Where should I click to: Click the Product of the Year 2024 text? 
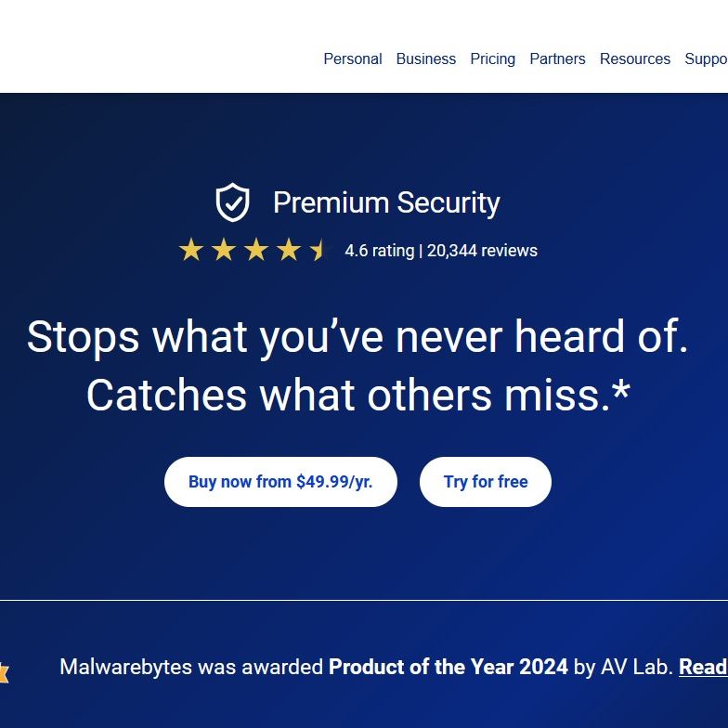(448, 667)
